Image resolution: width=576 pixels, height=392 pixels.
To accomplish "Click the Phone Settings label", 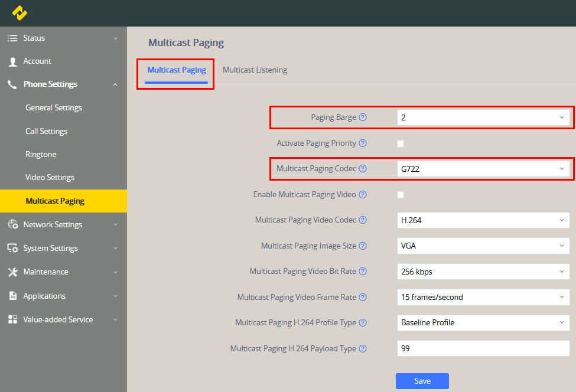I will [x=50, y=84].
